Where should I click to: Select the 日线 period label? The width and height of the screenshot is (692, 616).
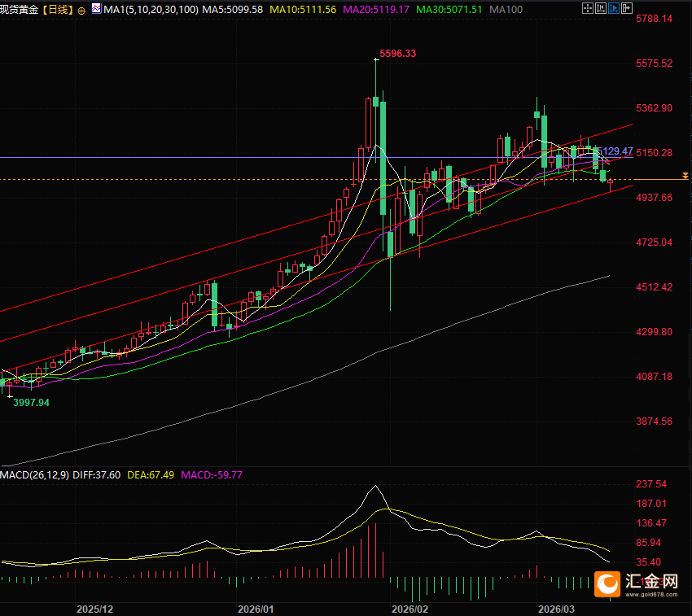[59, 9]
